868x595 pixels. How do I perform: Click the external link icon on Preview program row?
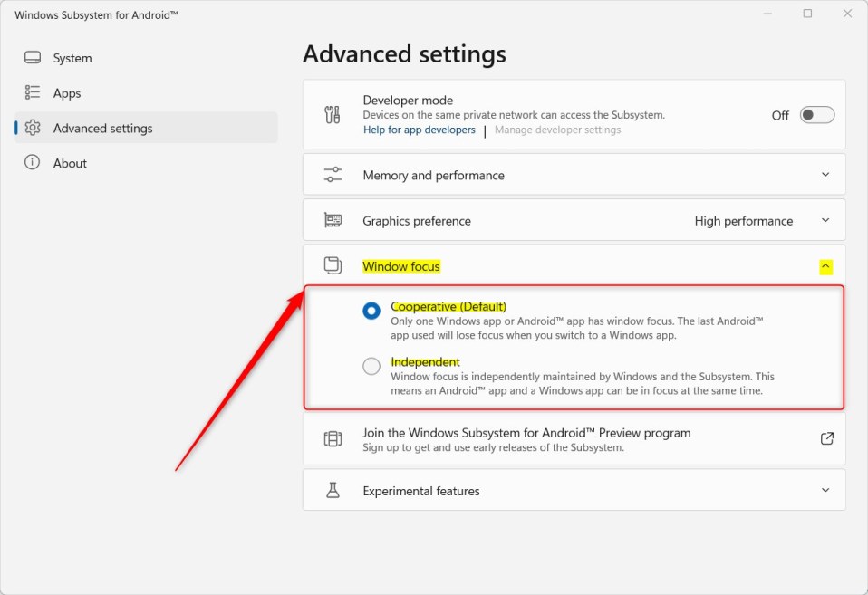(826, 438)
